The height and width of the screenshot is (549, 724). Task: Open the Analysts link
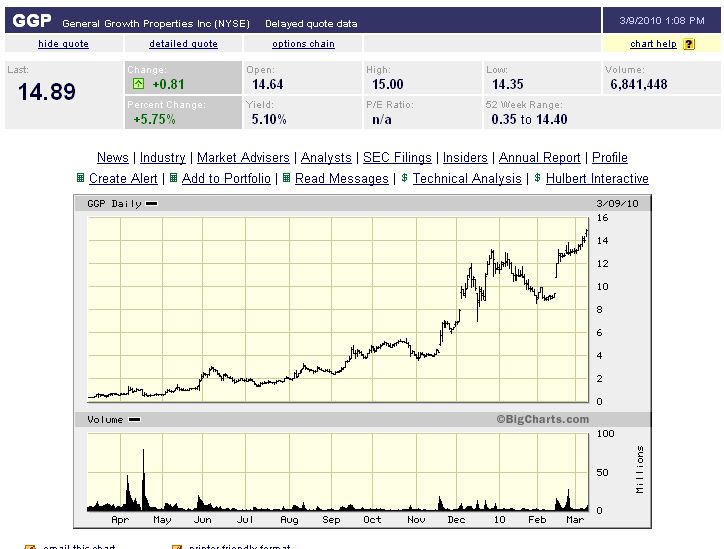click(326, 157)
